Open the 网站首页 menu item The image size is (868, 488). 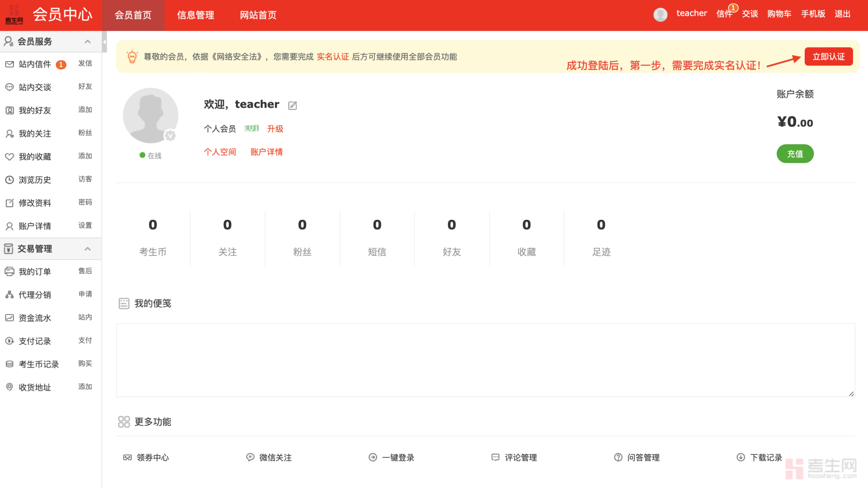click(258, 15)
